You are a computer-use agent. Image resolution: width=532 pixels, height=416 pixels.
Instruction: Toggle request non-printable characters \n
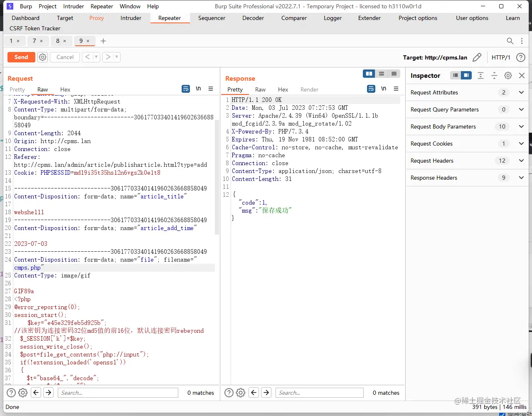[199, 89]
